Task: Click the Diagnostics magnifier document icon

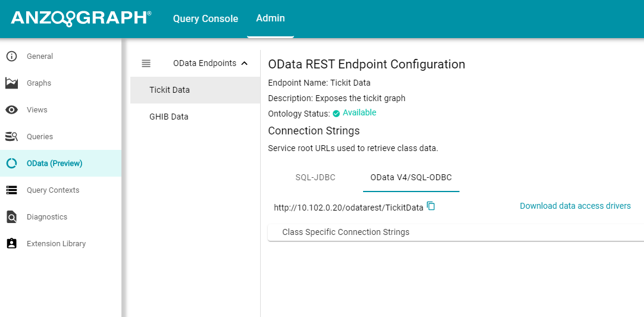Action: coord(11,217)
